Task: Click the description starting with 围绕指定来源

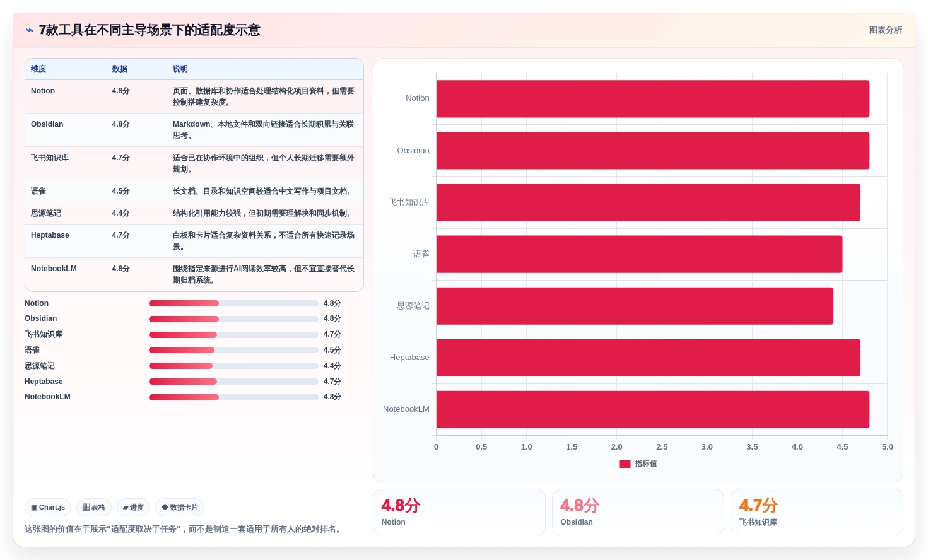Action: coord(264,274)
